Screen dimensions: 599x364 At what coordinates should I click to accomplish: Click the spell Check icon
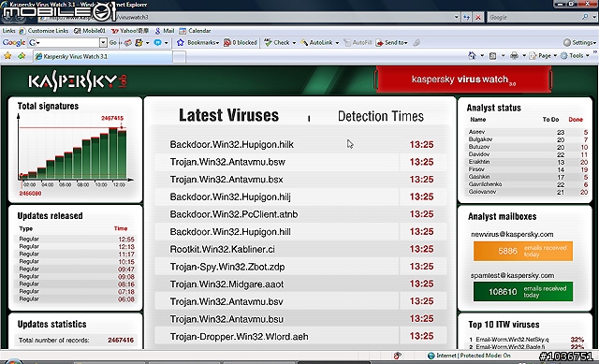269,42
